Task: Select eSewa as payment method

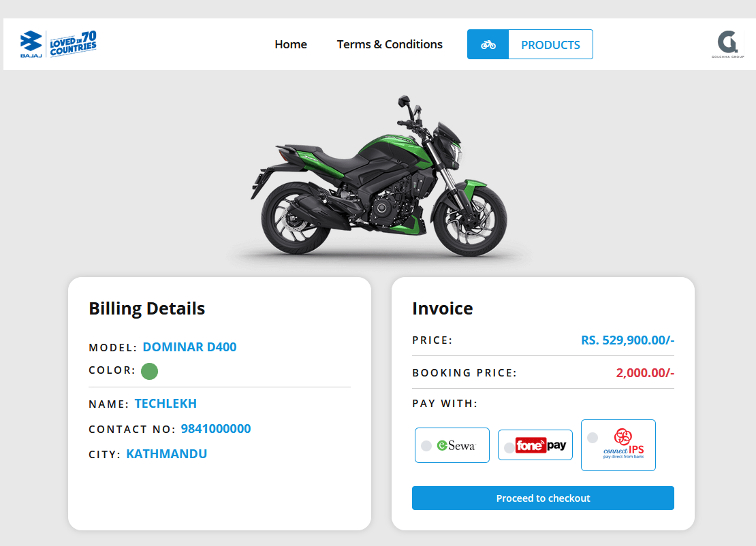Action: 427,445
